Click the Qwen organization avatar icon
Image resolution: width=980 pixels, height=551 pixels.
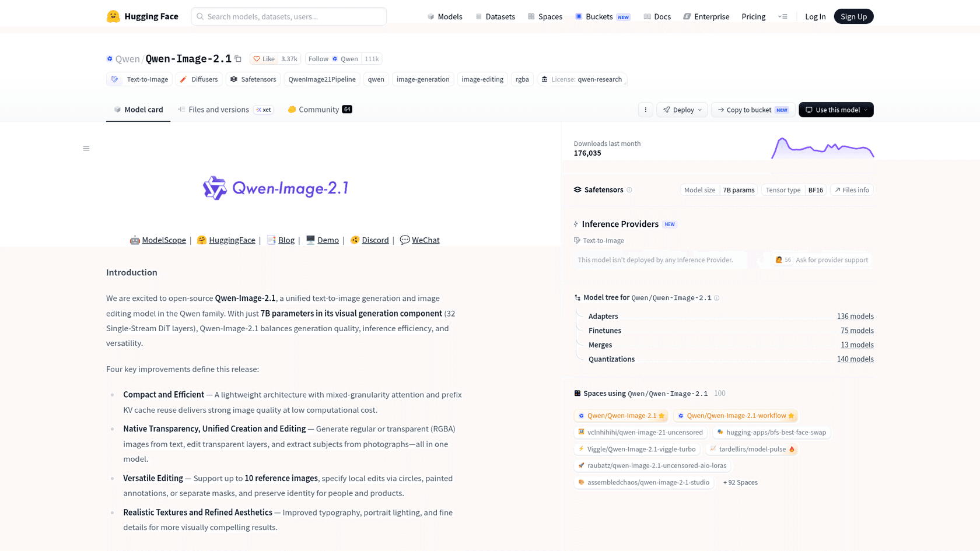[x=110, y=59]
